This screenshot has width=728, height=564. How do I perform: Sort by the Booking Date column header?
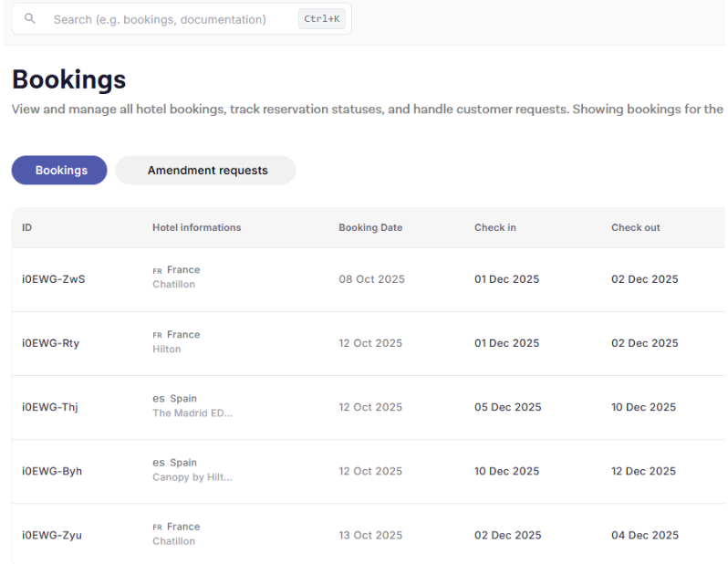(369, 227)
